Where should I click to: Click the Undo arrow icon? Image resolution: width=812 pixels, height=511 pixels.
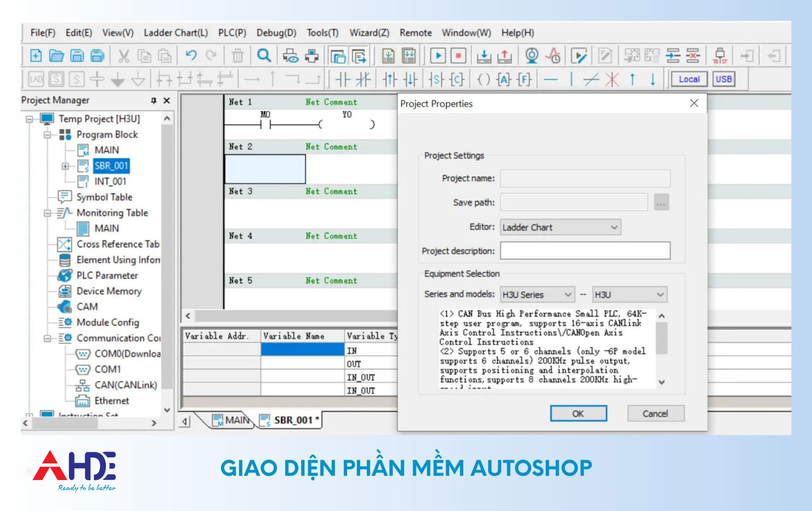coord(191,56)
